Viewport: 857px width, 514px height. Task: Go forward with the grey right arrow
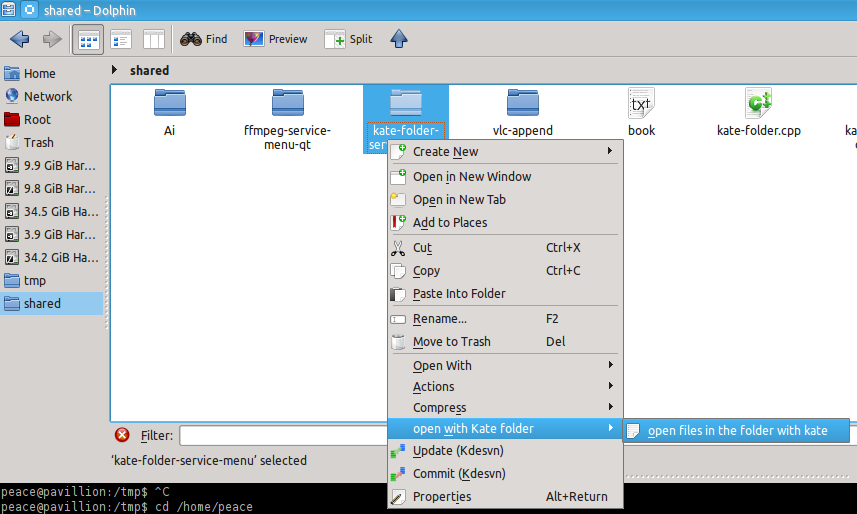pyautogui.click(x=52, y=39)
